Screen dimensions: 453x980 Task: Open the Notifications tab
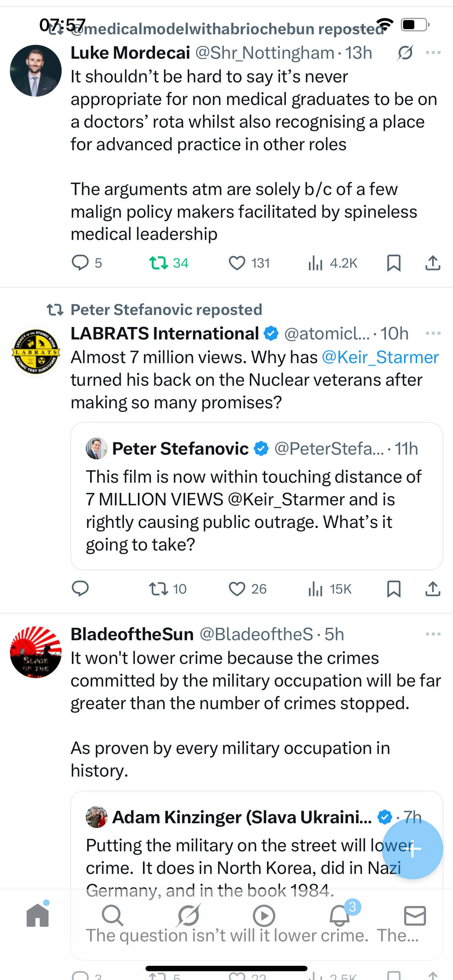click(x=340, y=915)
